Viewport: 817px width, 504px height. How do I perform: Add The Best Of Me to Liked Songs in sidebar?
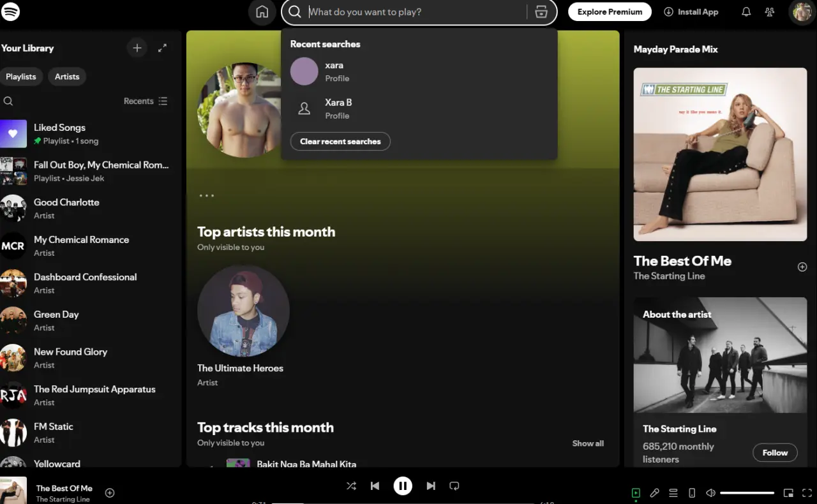802,267
